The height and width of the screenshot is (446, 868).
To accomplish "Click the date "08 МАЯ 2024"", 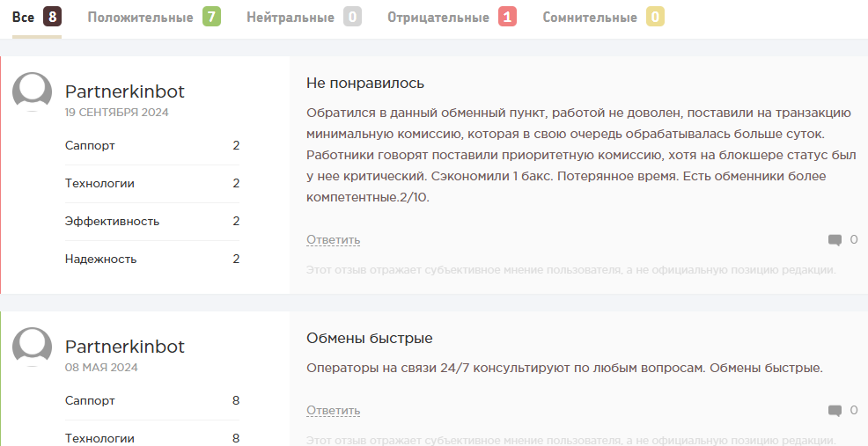I will 101,368.
